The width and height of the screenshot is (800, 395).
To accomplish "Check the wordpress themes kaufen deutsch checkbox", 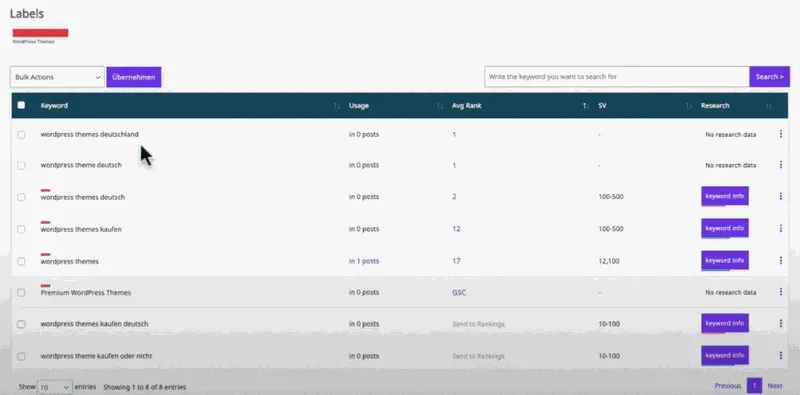I will [21, 324].
